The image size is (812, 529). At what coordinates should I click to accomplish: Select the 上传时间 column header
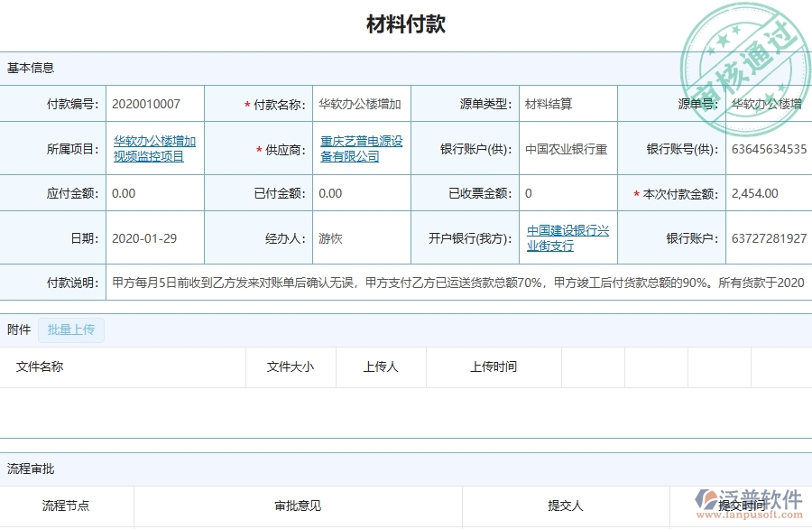pos(492,367)
